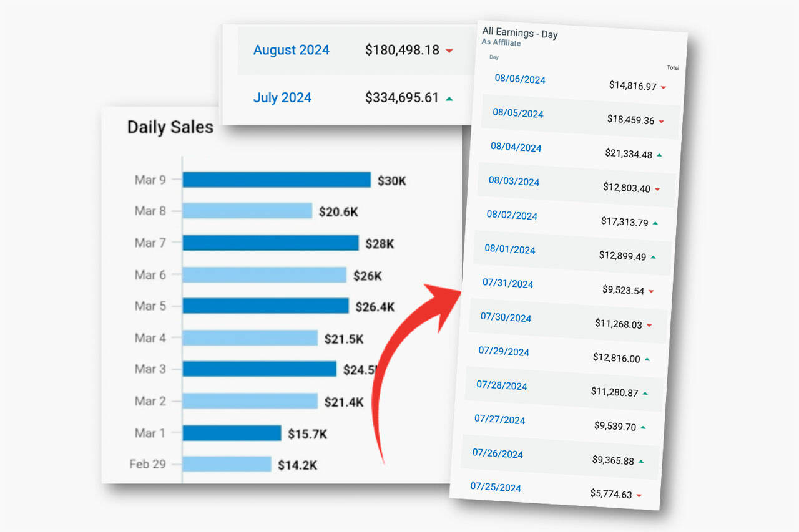This screenshot has width=799, height=532.
Task: Click the Mar 9 bar showing $30K
Action: click(277, 180)
